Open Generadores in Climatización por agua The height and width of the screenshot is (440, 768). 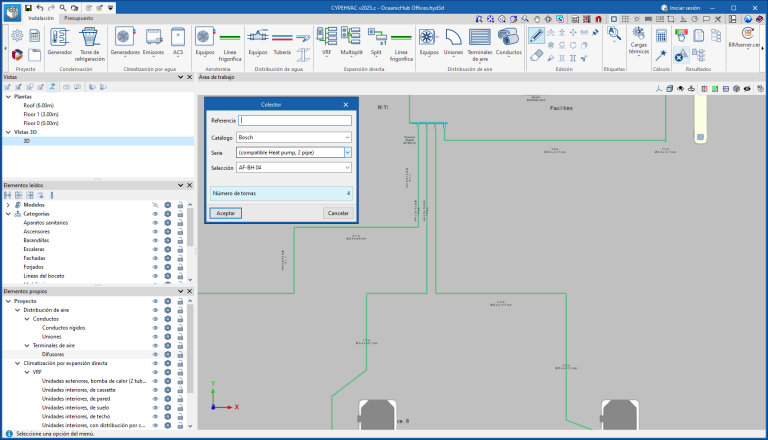coord(125,41)
